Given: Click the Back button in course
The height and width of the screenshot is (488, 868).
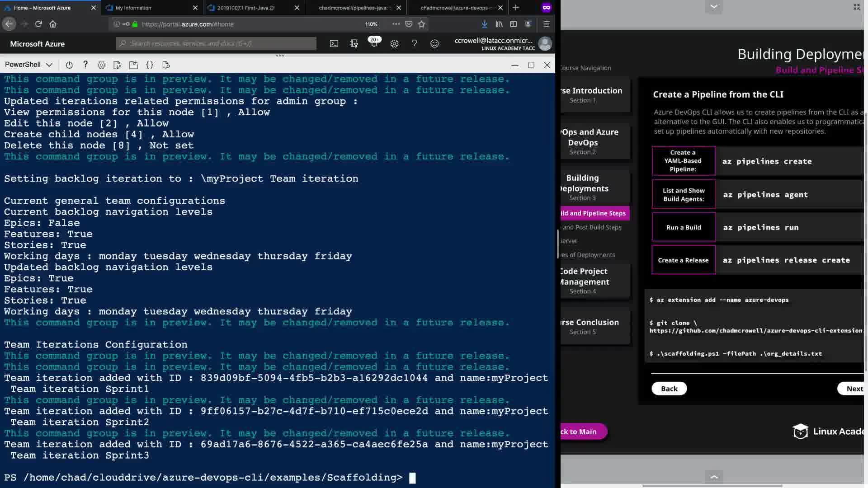Looking at the screenshot, I should [x=669, y=389].
